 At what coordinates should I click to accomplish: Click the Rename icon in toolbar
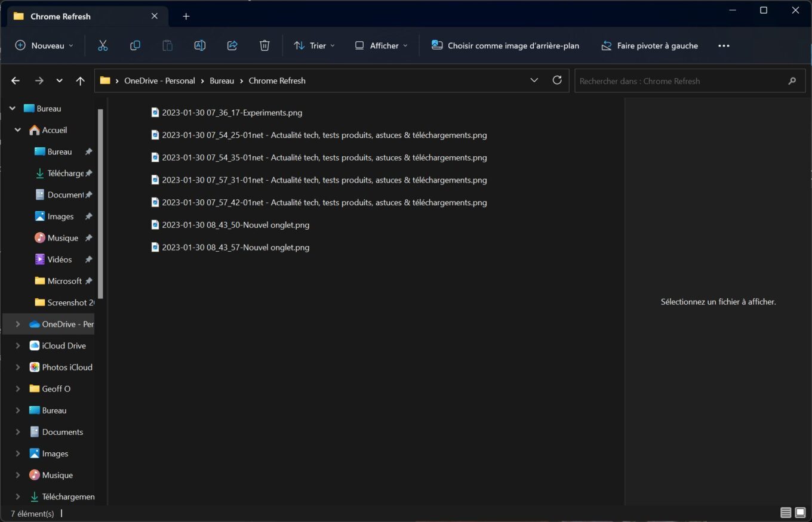pyautogui.click(x=200, y=45)
